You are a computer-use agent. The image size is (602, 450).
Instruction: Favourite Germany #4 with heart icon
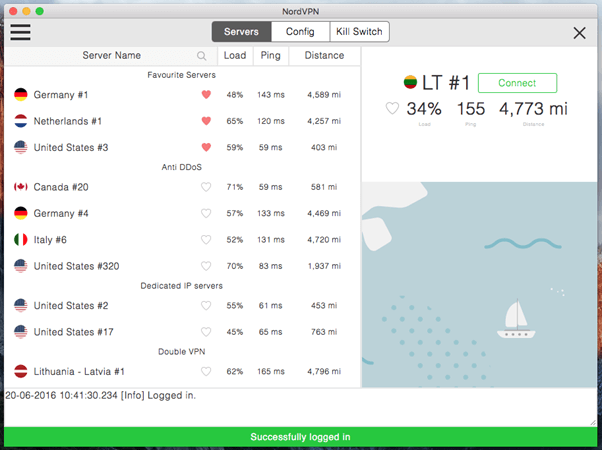pos(206,213)
